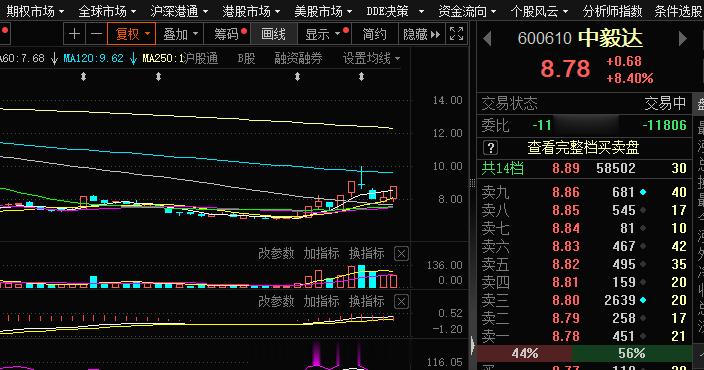
Task: Select 卖四 price 8.81 row
Action: click(x=584, y=282)
